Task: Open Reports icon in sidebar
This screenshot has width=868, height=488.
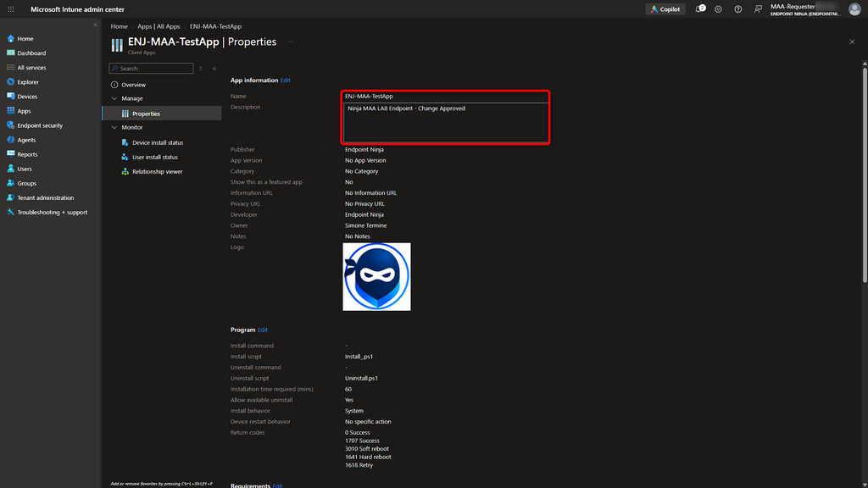Action: click(10, 154)
